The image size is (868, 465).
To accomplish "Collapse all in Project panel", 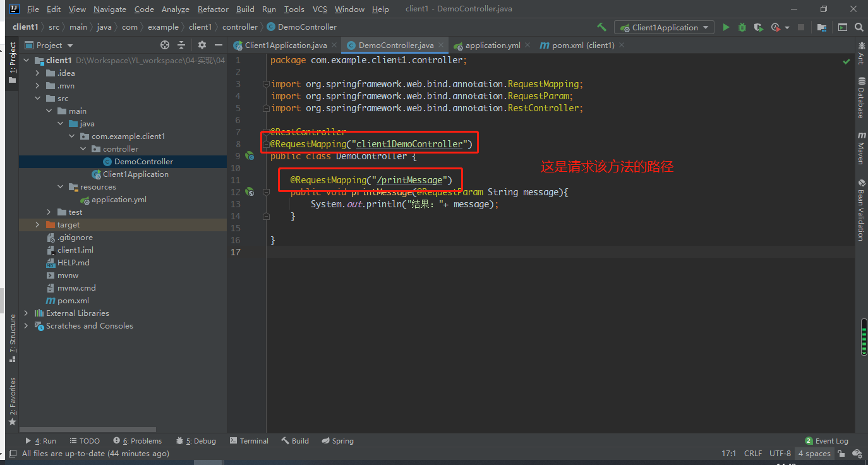I will click(181, 45).
